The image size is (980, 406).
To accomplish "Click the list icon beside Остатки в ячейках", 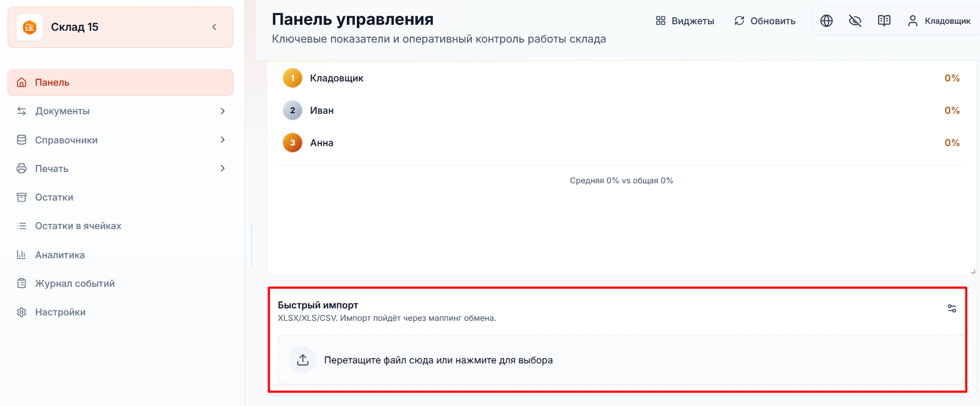I will tap(22, 226).
